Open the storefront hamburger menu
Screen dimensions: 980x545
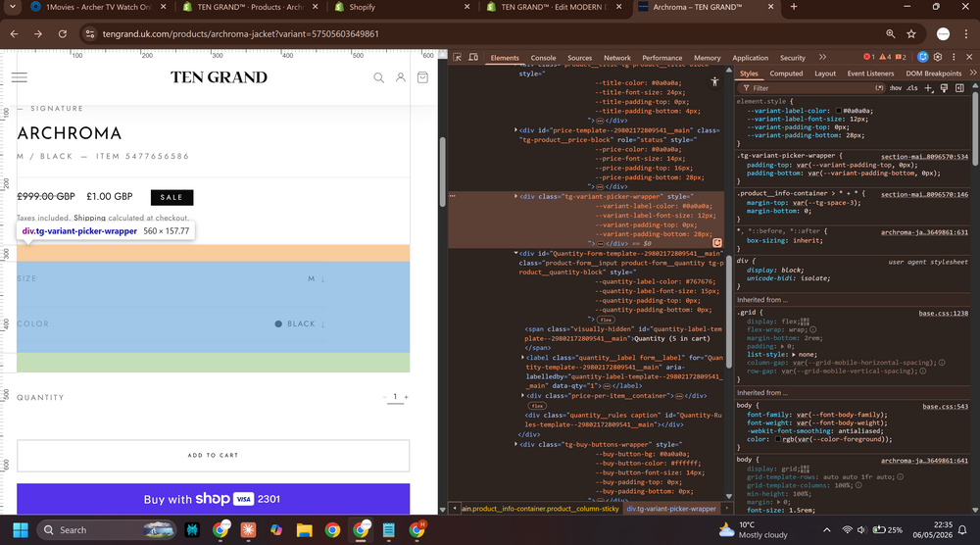click(20, 77)
